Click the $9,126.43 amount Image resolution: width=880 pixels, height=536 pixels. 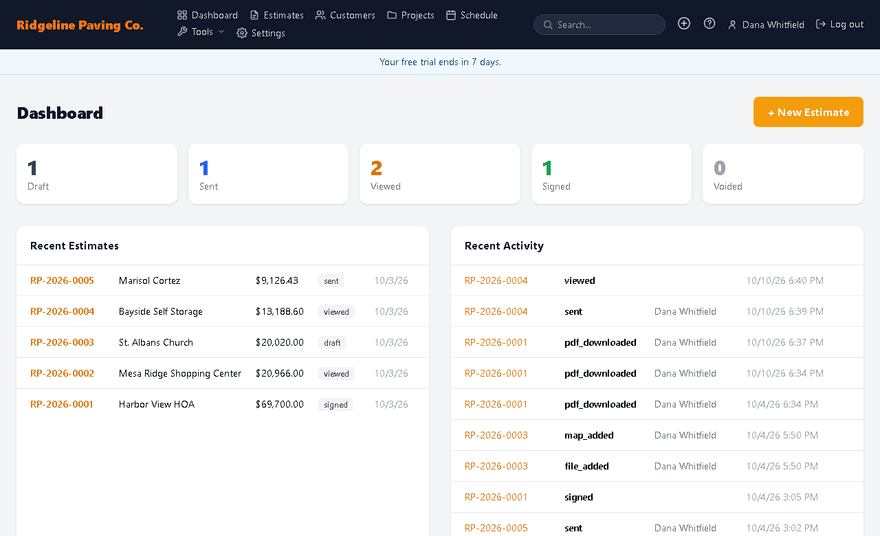coord(277,281)
